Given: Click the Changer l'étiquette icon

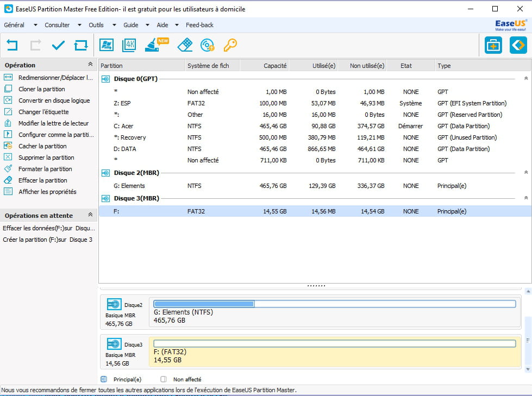Looking at the screenshot, I should click(8, 111).
